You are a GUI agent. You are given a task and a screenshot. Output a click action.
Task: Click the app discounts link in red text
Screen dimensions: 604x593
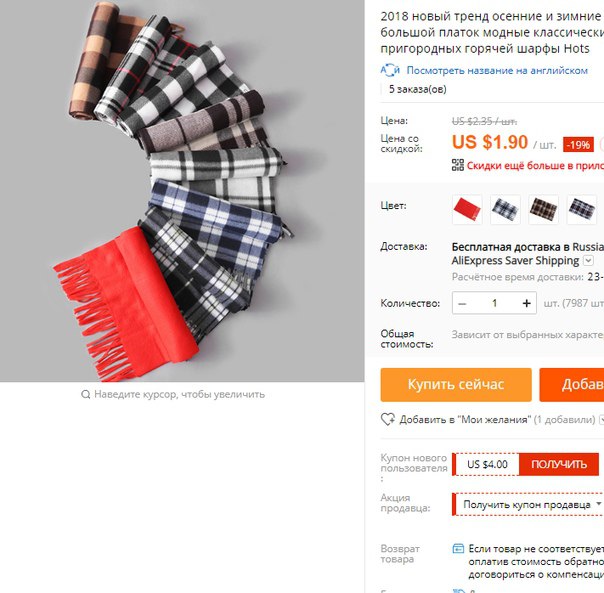[x=535, y=166]
